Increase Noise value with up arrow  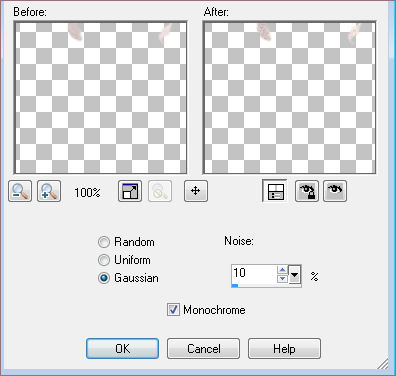282,270
